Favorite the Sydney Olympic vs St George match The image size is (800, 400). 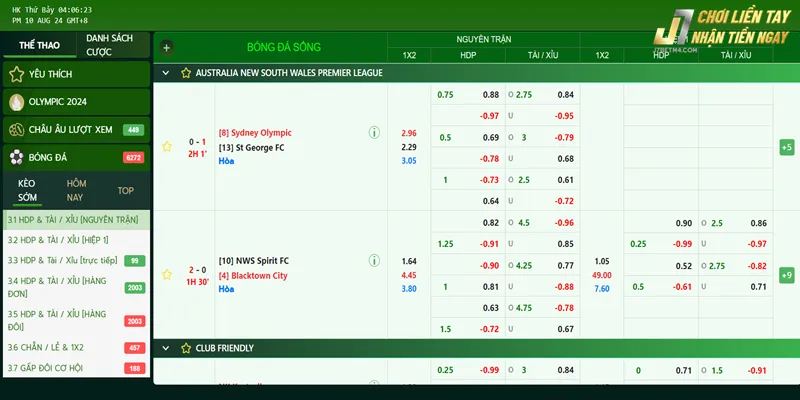point(167,147)
